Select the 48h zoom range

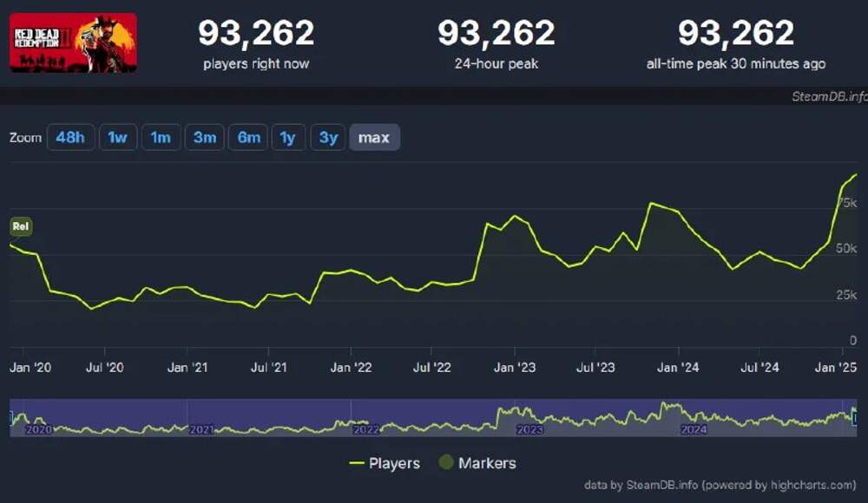click(x=70, y=137)
